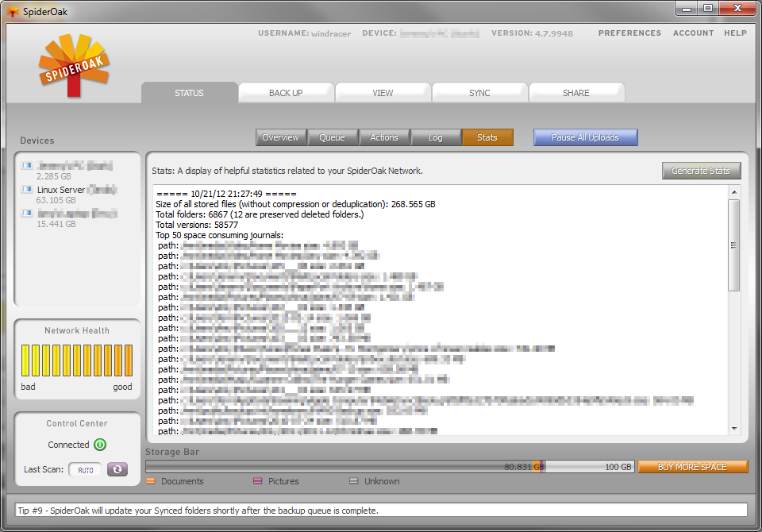Click the username windracer text
This screenshot has width=762, height=532.
331,33
